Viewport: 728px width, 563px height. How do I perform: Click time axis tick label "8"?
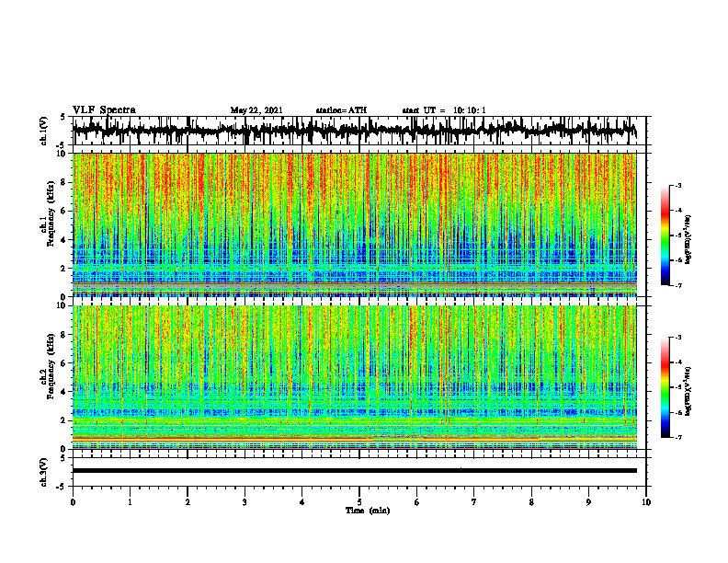(531, 502)
